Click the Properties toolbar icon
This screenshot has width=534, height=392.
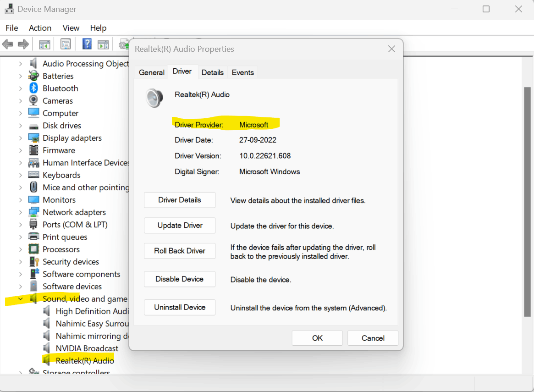[x=66, y=44]
